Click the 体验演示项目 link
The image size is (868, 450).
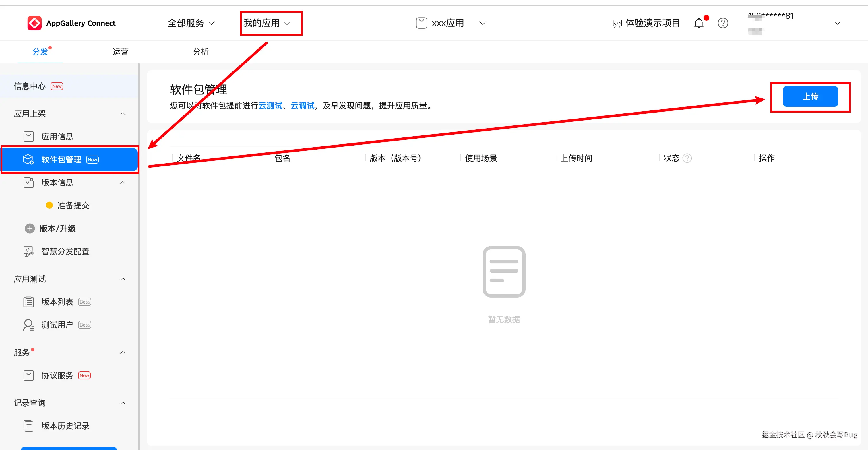click(x=652, y=23)
